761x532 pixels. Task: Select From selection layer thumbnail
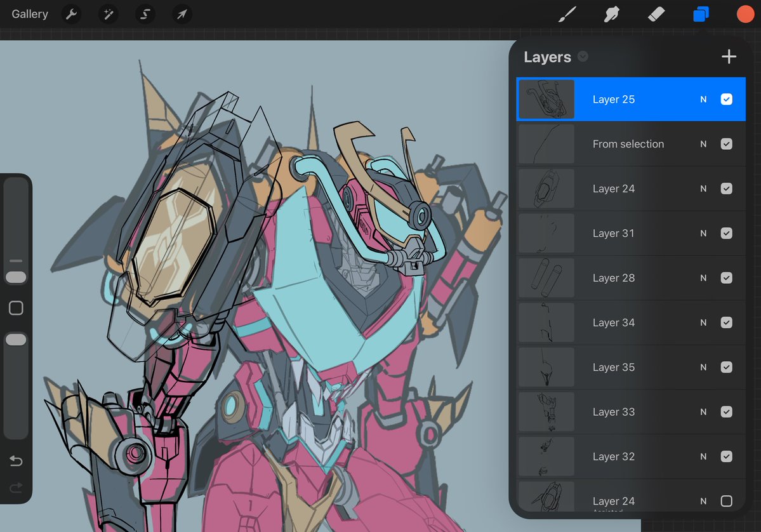pyautogui.click(x=546, y=143)
